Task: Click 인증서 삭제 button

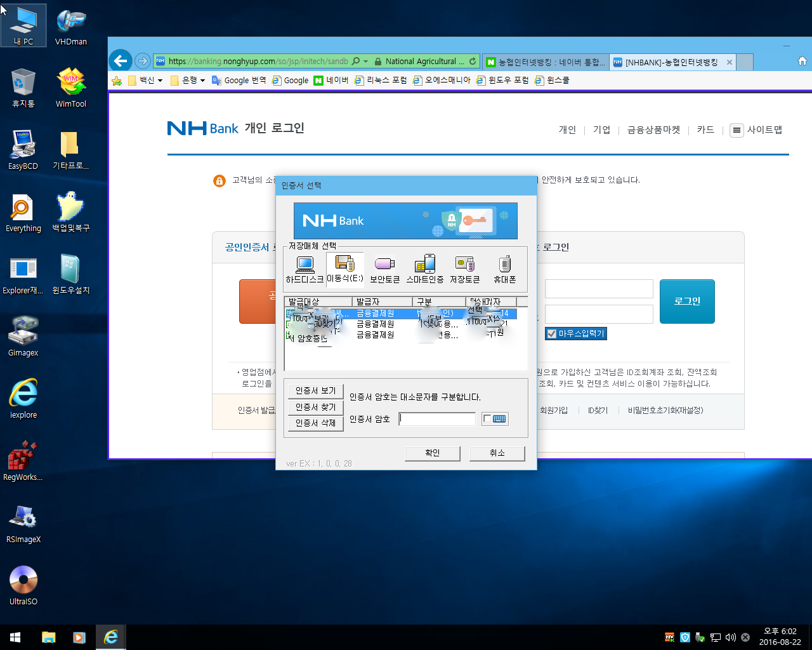Action: (x=316, y=423)
